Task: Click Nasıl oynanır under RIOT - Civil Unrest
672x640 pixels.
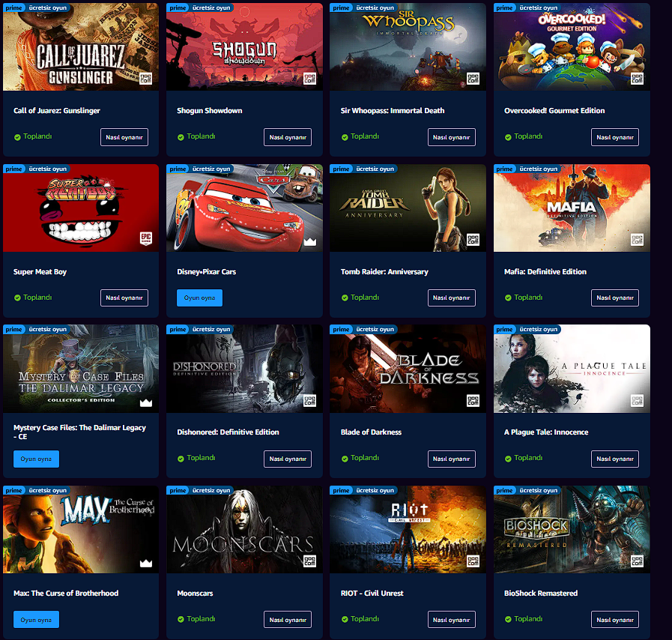Action: [451, 620]
